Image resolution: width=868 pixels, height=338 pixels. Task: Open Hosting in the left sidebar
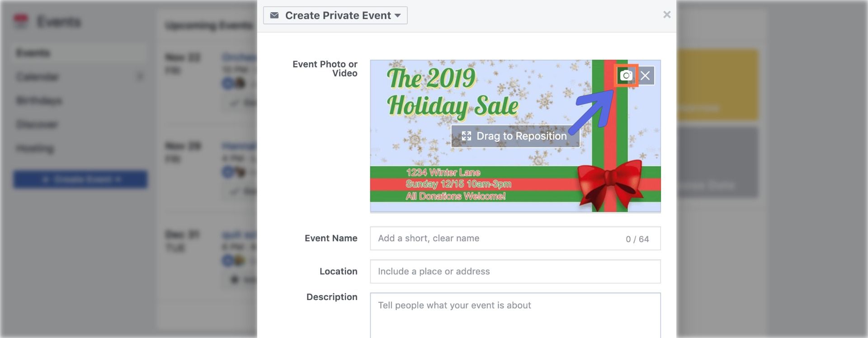pyautogui.click(x=35, y=148)
